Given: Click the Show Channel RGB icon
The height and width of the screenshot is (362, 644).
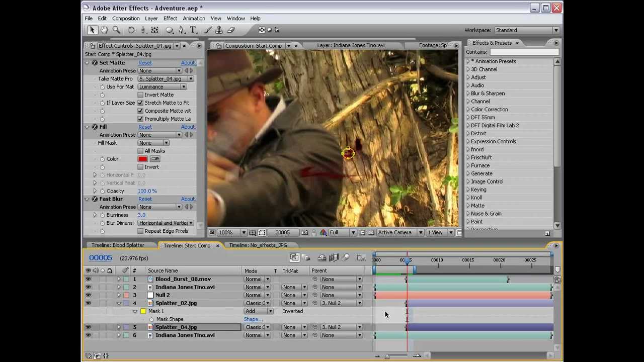Looking at the screenshot, I should (323, 233).
